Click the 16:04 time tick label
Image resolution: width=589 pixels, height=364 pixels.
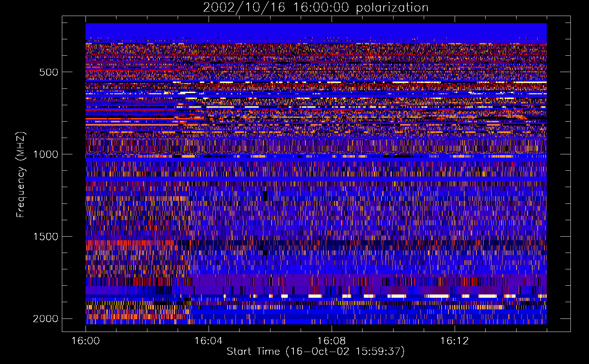point(209,341)
